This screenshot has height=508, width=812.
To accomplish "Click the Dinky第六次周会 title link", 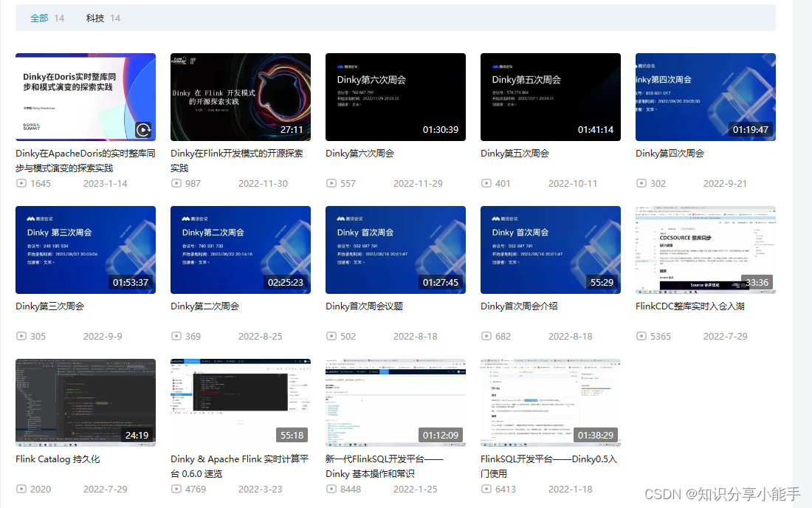I will tap(360, 154).
